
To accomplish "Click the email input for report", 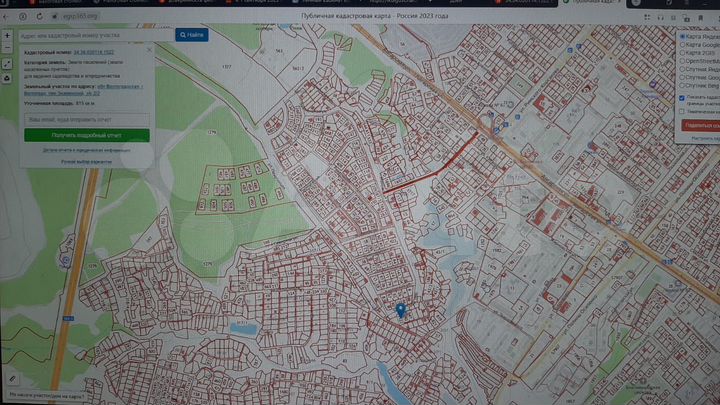I will (87, 119).
